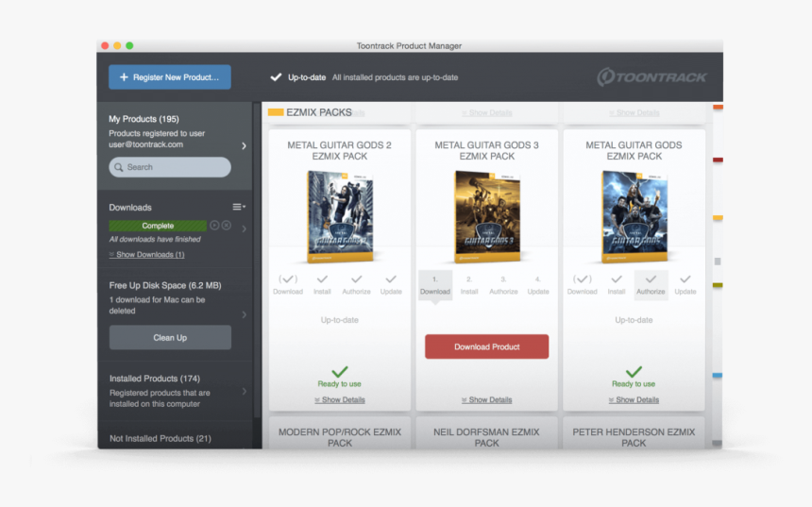Click Modern Pop/Rock EZmix Pack title

coord(340,437)
